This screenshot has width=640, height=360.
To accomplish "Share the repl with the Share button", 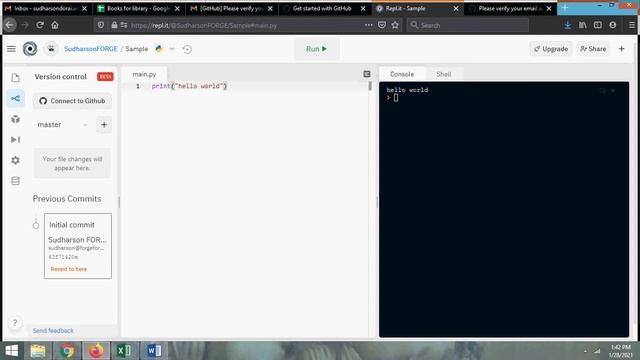I will click(593, 49).
